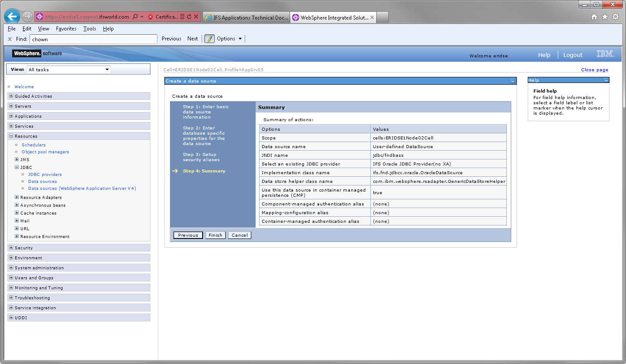Click the IBM logo in header
This screenshot has height=364, width=626.
pyautogui.click(x=605, y=54)
